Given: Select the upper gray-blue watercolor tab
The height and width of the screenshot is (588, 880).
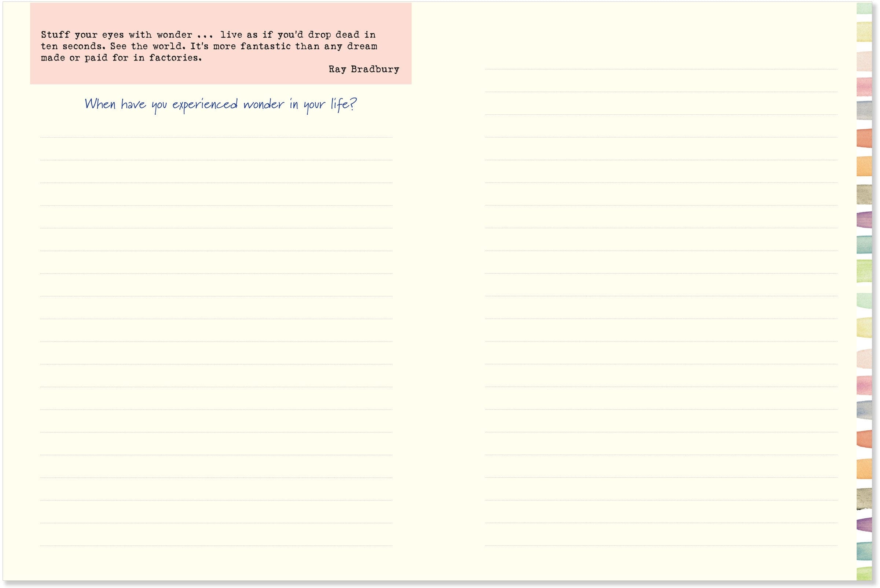Looking at the screenshot, I should point(864,110).
